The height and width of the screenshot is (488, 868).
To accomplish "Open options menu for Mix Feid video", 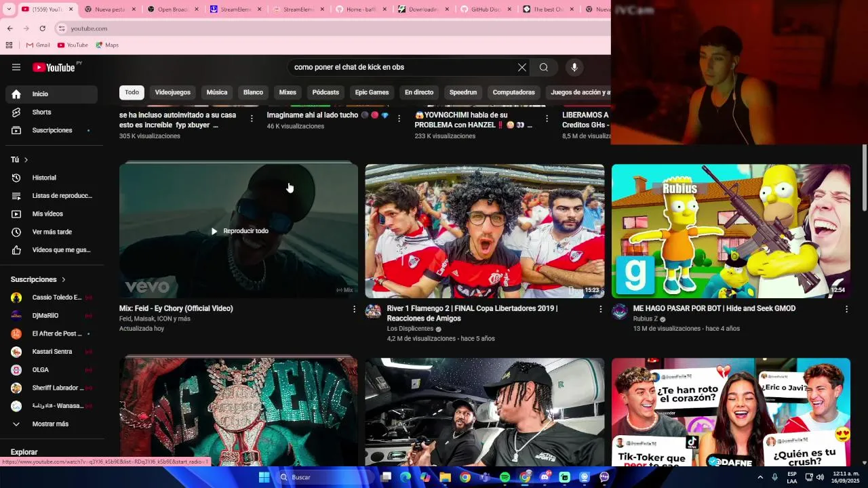I will pyautogui.click(x=354, y=309).
